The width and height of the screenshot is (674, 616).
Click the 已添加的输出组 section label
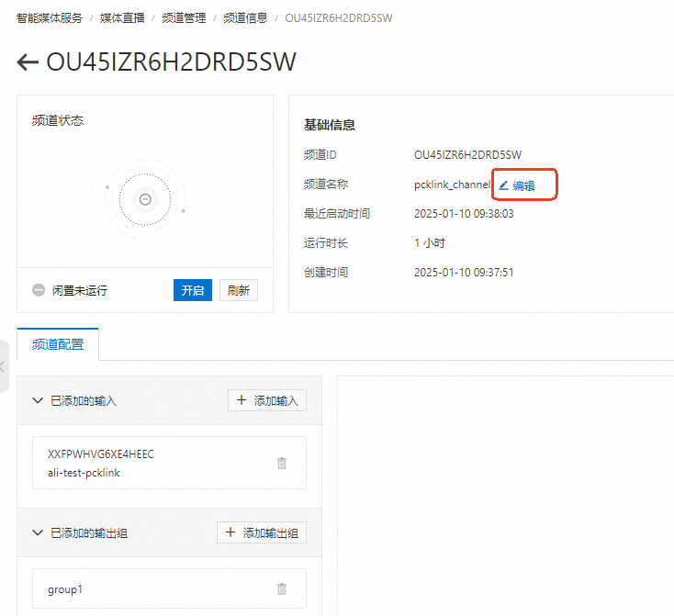point(89,533)
